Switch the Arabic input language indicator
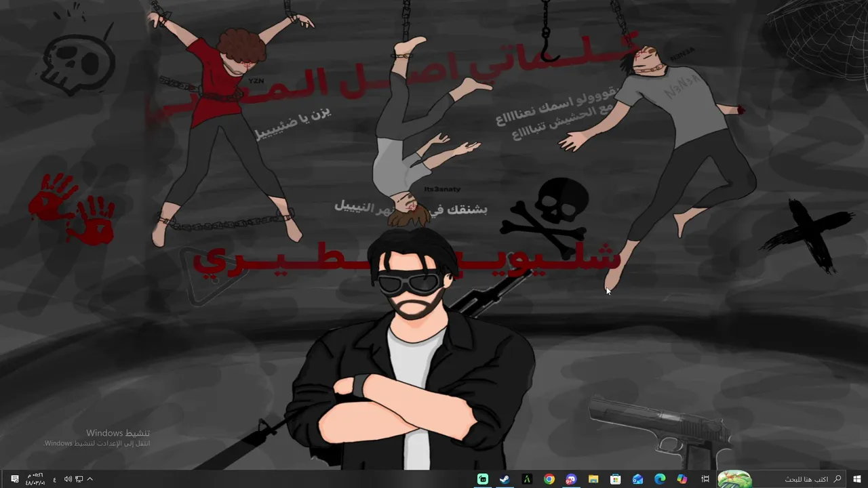Image resolution: width=868 pixels, height=488 pixels. tap(55, 479)
